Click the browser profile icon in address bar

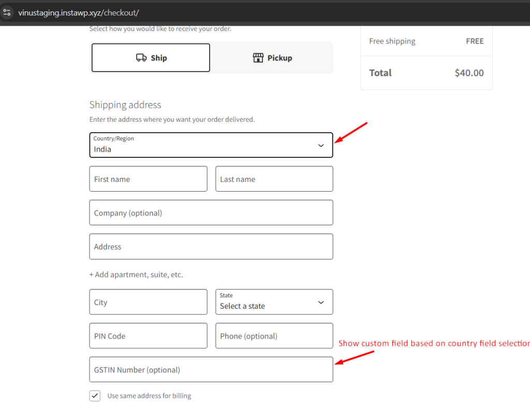tap(7, 12)
